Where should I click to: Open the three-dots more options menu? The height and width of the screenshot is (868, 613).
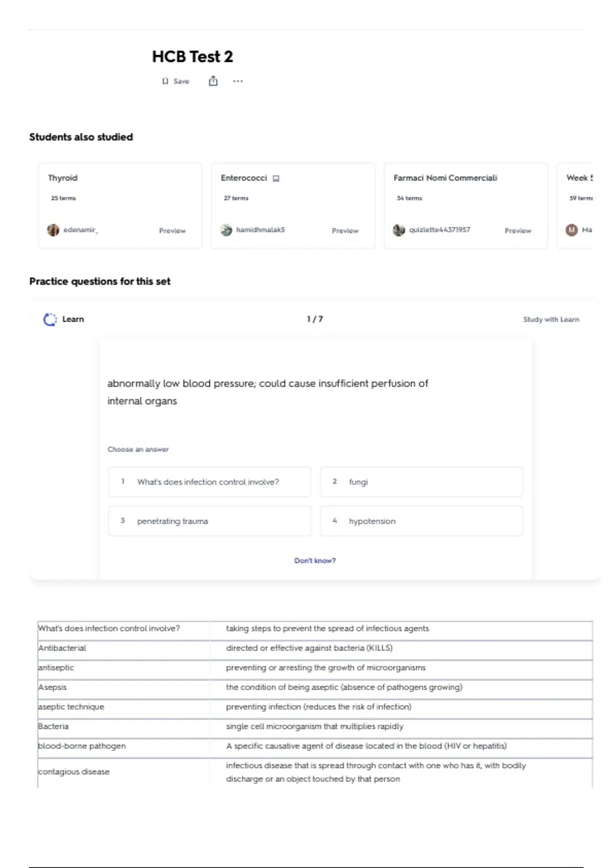[x=238, y=81]
